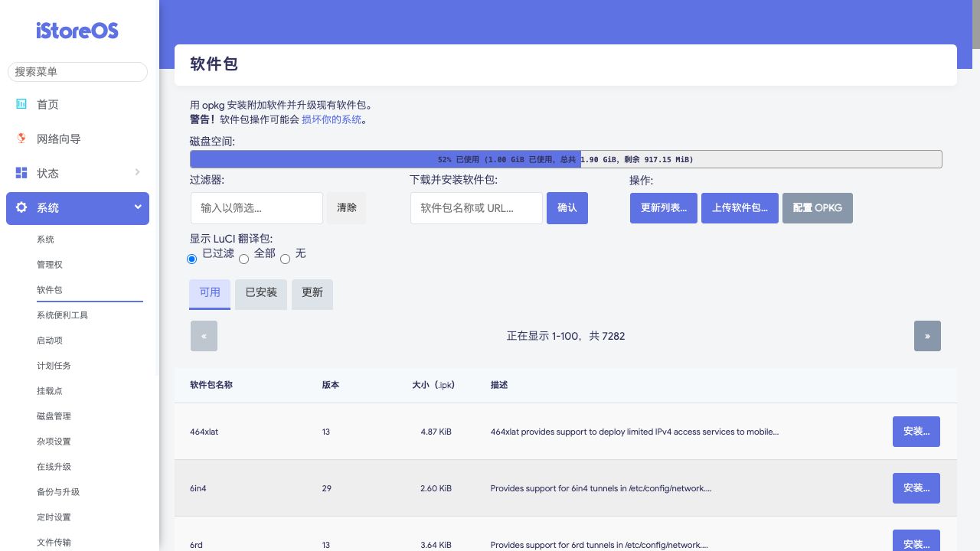Expand the 状态 menu chevron
The image size is (980, 551).
[138, 172]
